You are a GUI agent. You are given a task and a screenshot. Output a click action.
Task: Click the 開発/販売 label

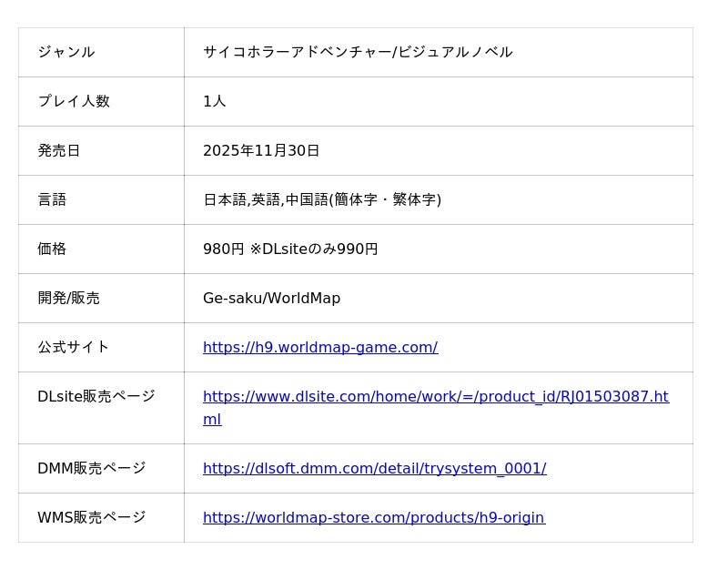[68, 298]
